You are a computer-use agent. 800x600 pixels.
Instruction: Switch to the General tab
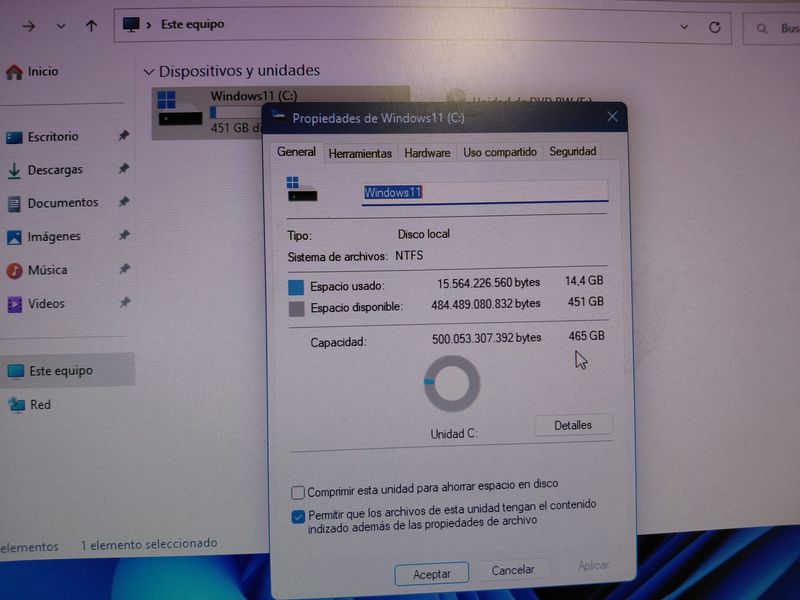tap(296, 152)
